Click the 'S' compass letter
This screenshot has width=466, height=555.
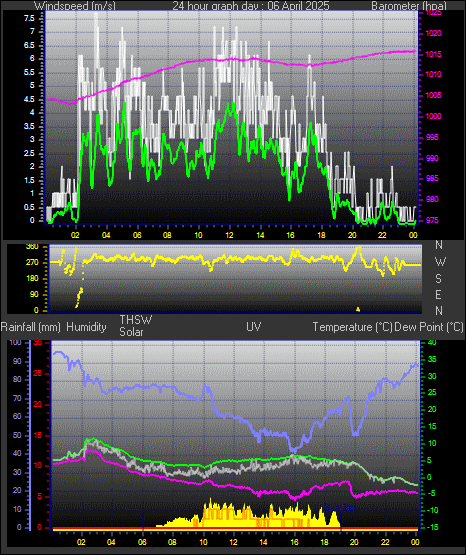point(438,279)
